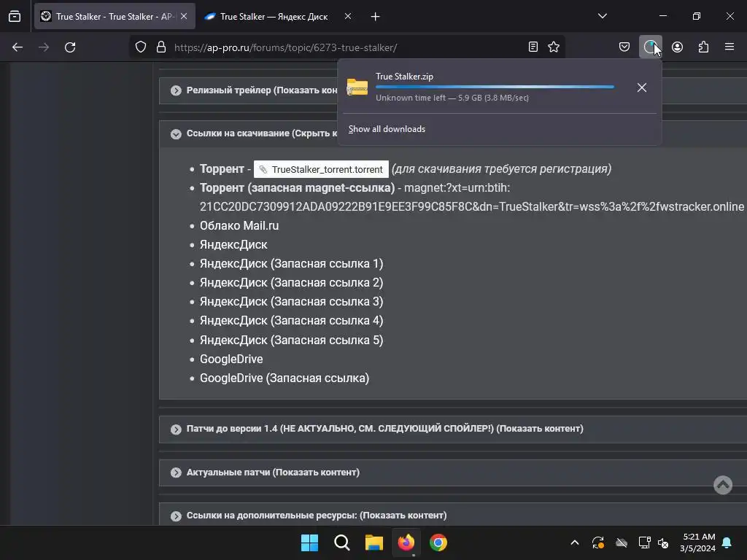
Task: Open clock showing 5:21 AM 3/5/2024
Action: pos(698,542)
